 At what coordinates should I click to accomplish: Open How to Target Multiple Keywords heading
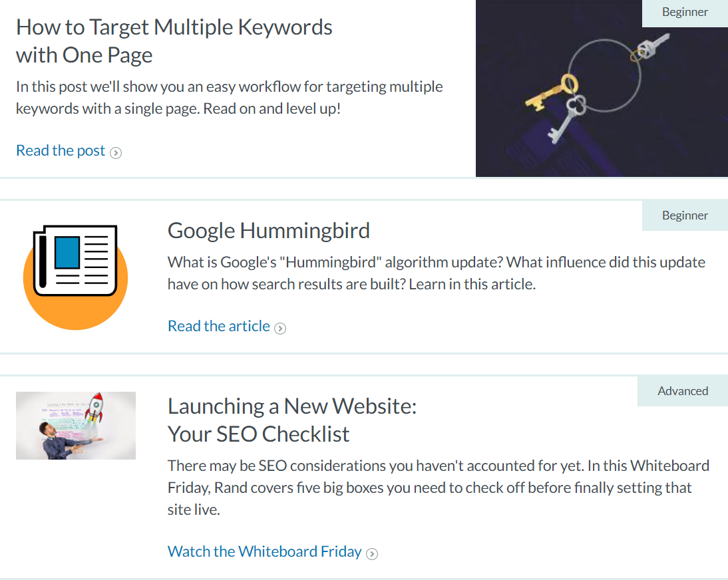(174, 41)
